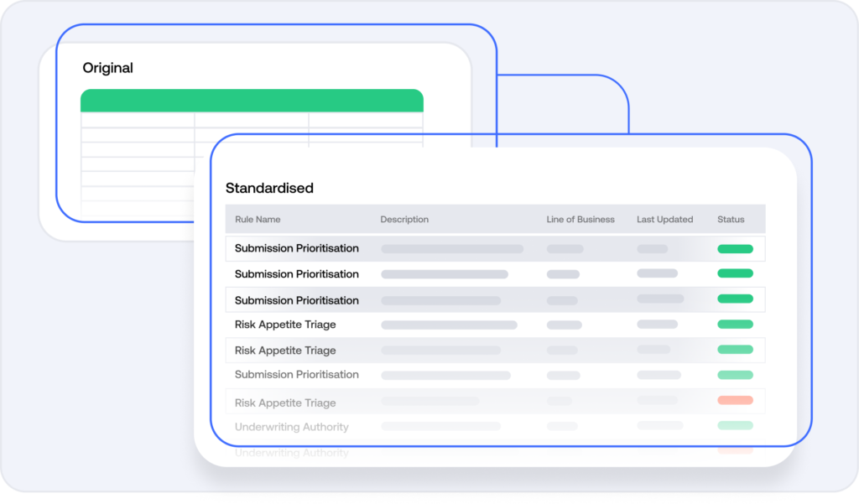Open the Status column header sort options
The width and height of the screenshot is (859, 504).
[x=730, y=219]
